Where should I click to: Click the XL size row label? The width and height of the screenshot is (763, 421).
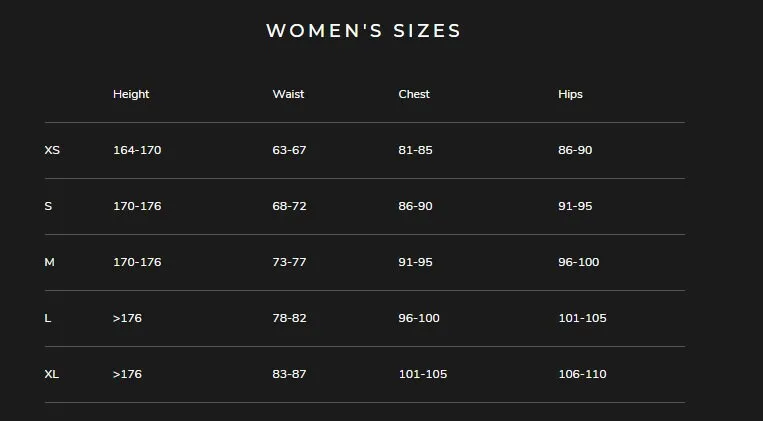tap(52, 374)
